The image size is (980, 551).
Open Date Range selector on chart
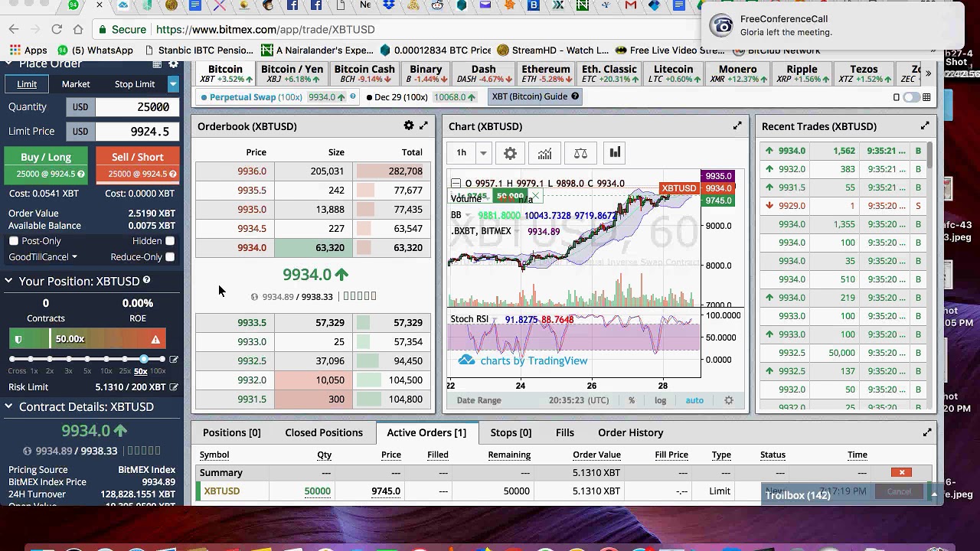479,400
